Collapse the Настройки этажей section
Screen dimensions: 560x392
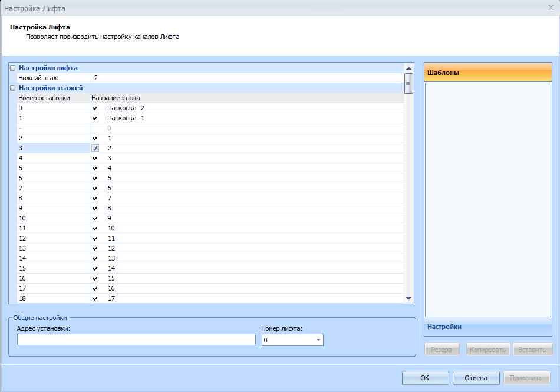point(13,88)
